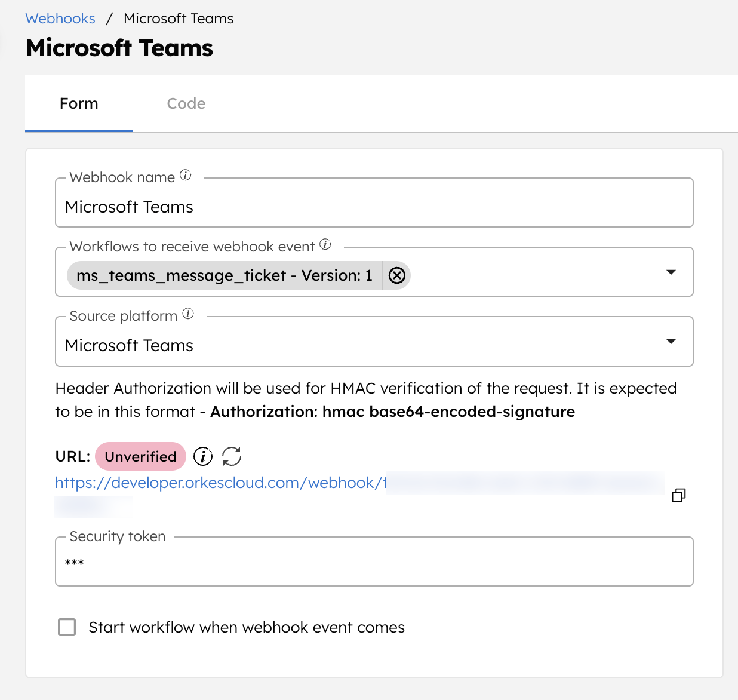738x700 pixels.
Task: Click the info icon next to Unverified status
Action: [202, 456]
